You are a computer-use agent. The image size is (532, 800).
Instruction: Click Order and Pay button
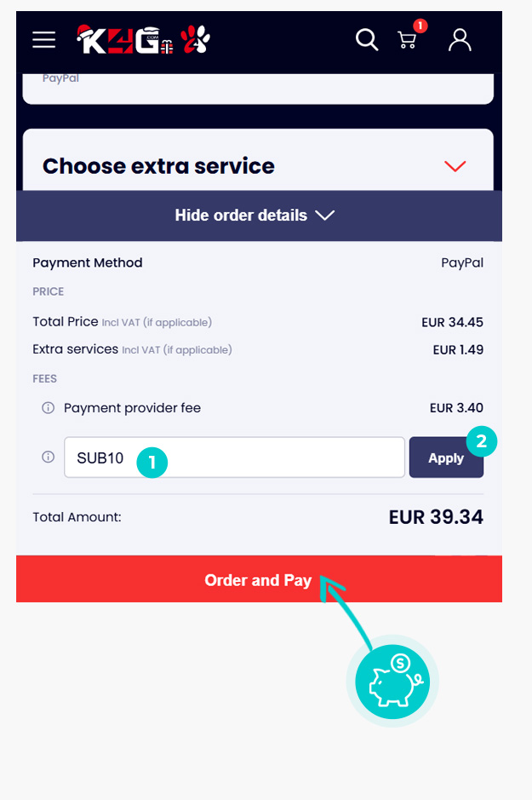coord(259,579)
